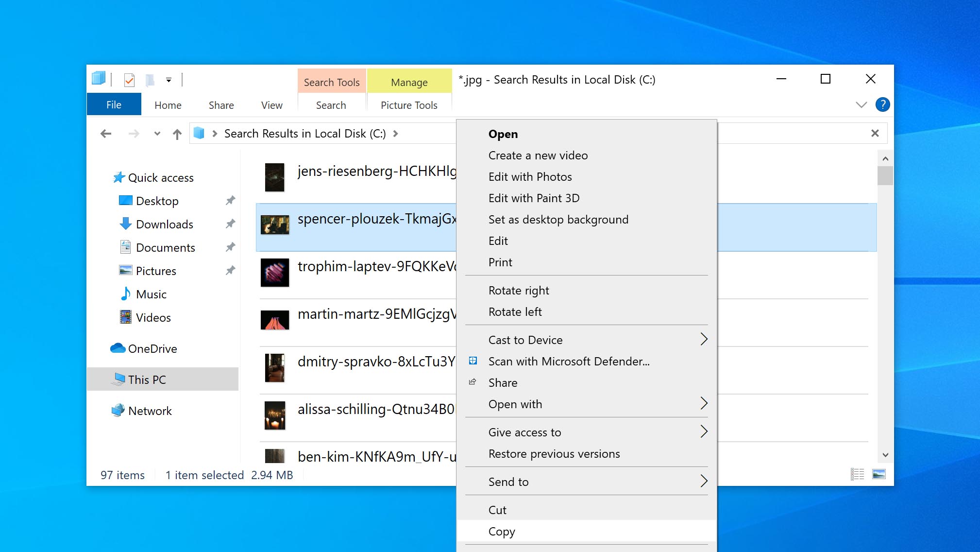Viewport: 980px width, 552px height.
Task: Open the Picture Tools Manage tab
Action: click(409, 81)
